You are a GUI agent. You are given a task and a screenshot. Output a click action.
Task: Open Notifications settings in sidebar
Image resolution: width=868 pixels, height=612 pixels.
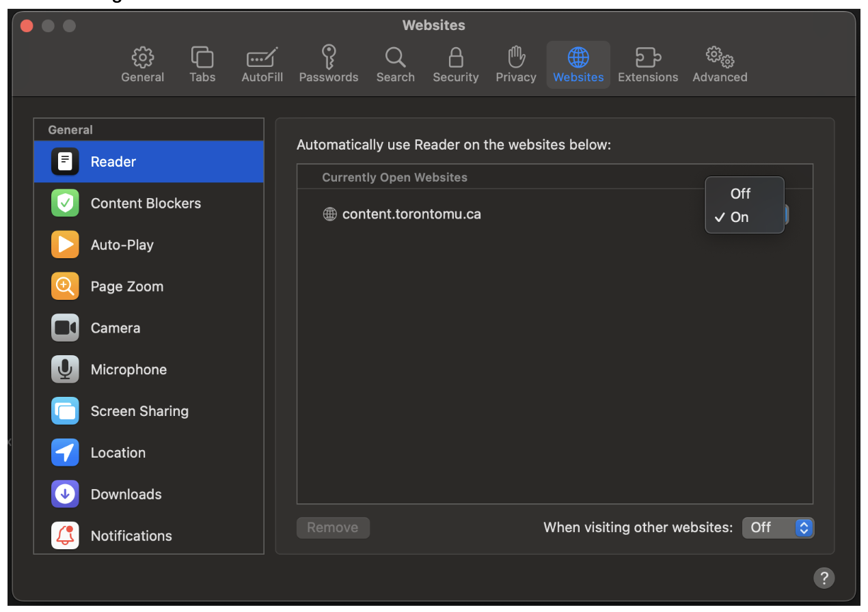pyautogui.click(x=131, y=536)
